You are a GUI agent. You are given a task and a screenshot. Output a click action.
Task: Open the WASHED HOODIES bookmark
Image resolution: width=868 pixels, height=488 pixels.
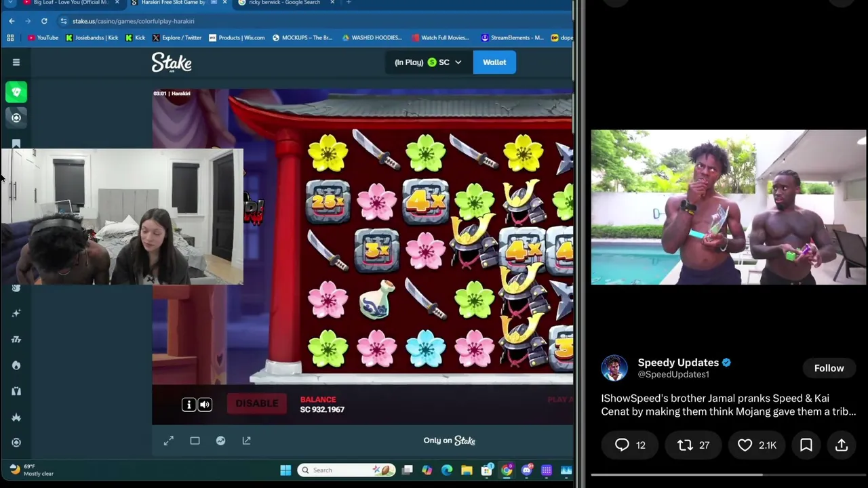(x=372, y=38)
